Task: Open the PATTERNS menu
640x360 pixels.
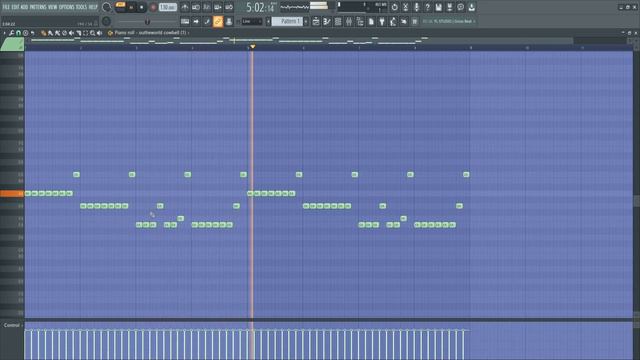Action: point(38,7)
